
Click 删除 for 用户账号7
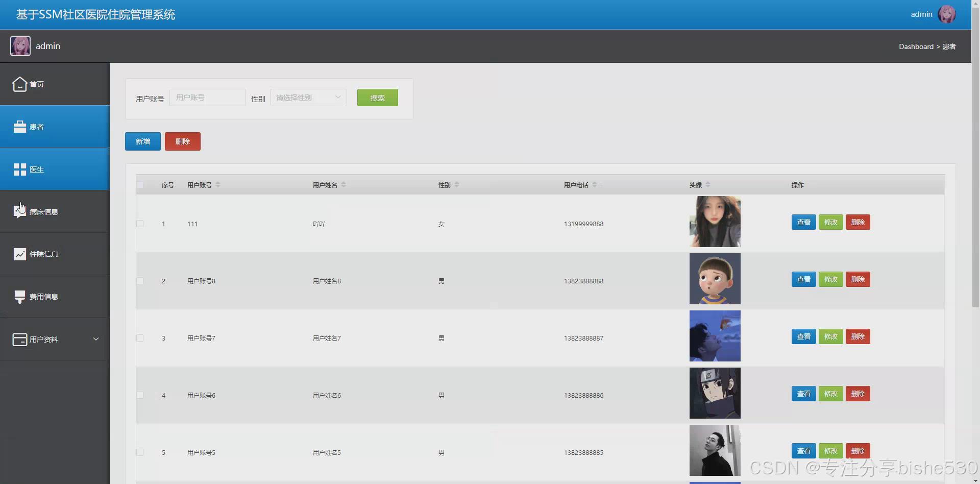(x=858, y=336)
